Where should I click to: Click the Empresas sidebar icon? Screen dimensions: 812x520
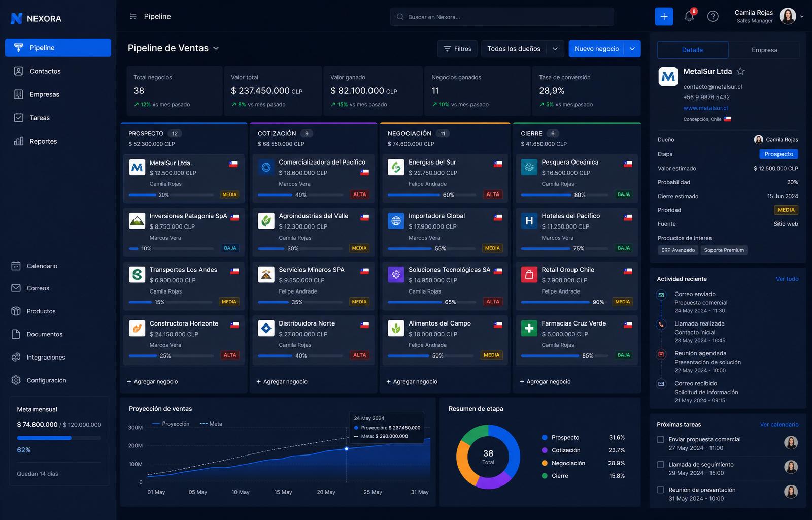point(18,94)
